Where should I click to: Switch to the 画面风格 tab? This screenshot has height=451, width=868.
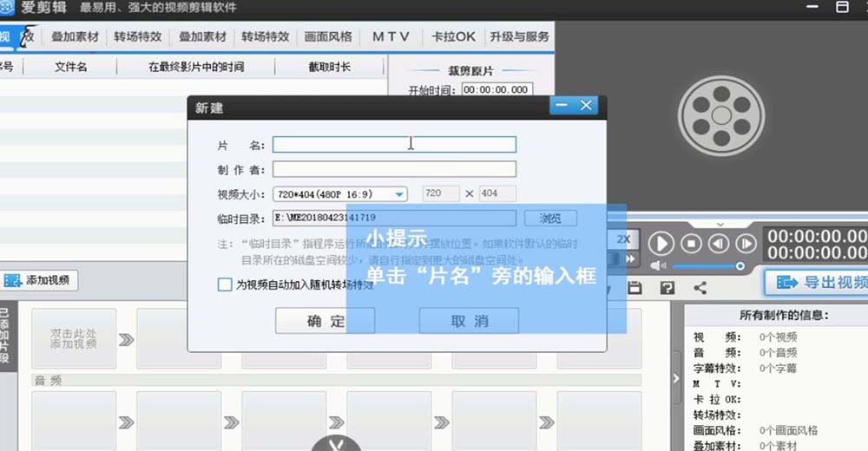pos(328,36)
